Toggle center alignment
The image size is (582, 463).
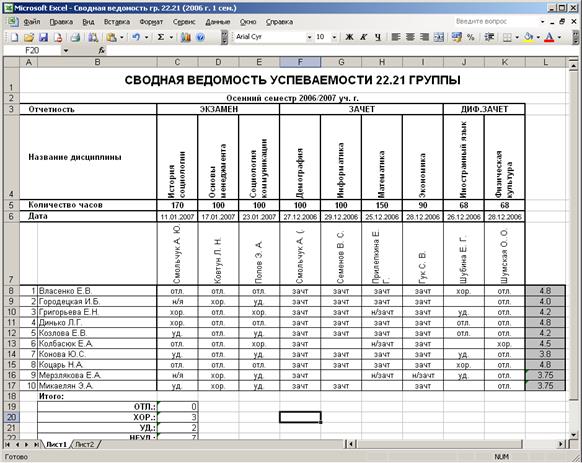click(410, 37)
